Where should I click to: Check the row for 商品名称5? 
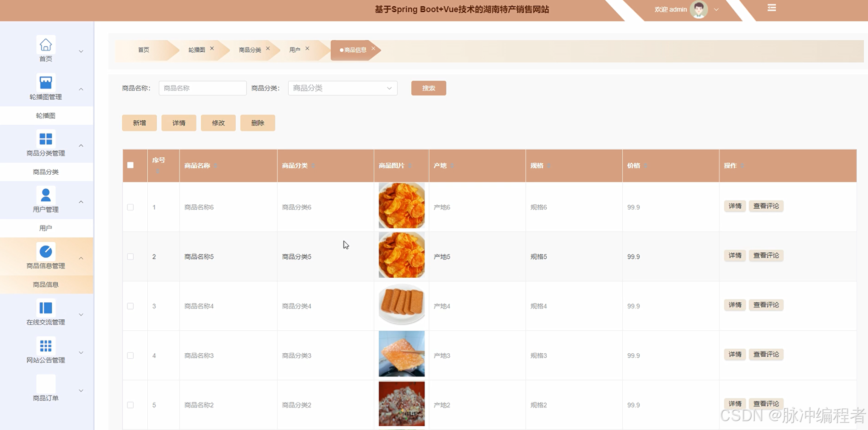pyautogui.click(x=130, y=257)
